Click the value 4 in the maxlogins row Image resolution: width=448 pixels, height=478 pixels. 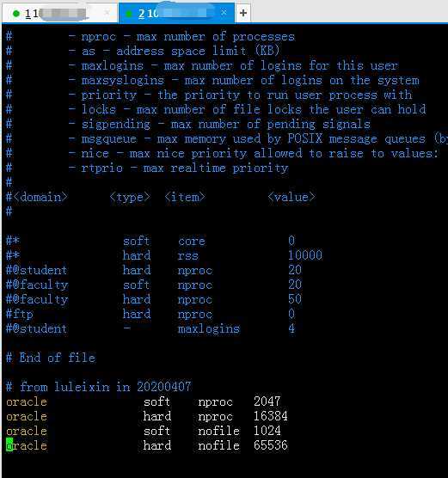click(x=292, y=328)
